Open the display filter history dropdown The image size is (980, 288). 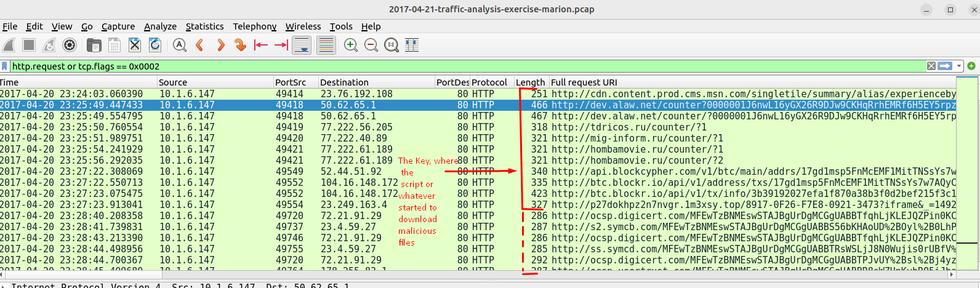coord(959,66)
